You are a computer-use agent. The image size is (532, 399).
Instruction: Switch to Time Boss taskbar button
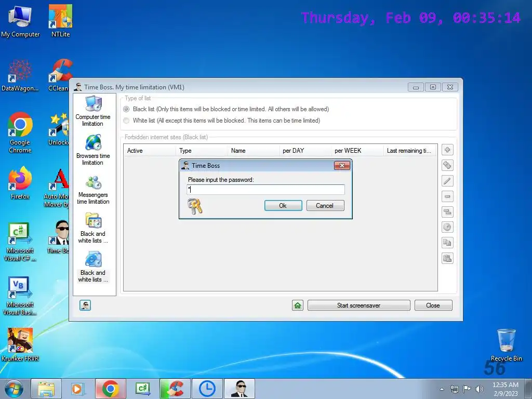(x=239, y=389)
